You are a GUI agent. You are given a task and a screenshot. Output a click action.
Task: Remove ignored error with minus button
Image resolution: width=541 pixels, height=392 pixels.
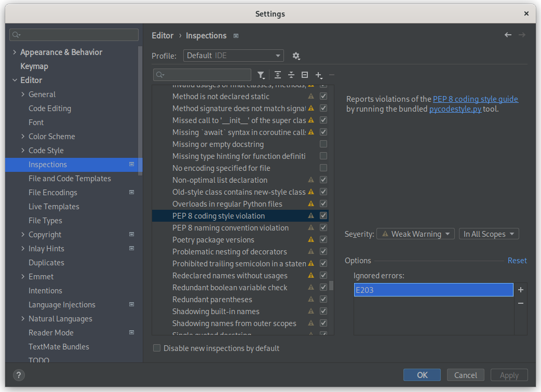coord(521,303)
